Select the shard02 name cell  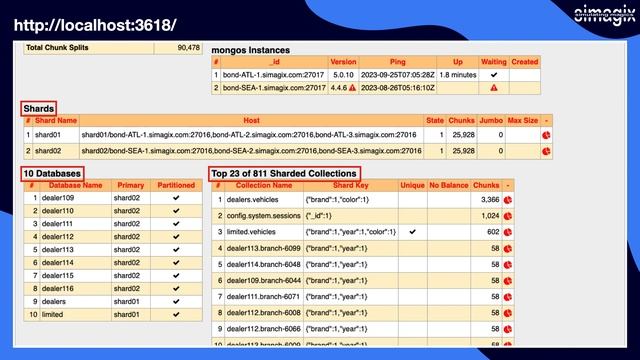pos(48,151)
